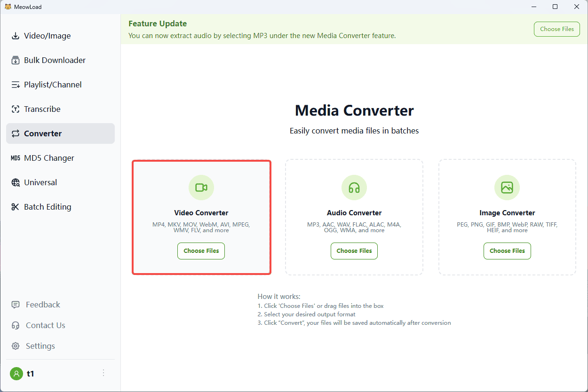Click the t1 user avatar
This screenshot has width=588, height=392.
coord(16,374)
